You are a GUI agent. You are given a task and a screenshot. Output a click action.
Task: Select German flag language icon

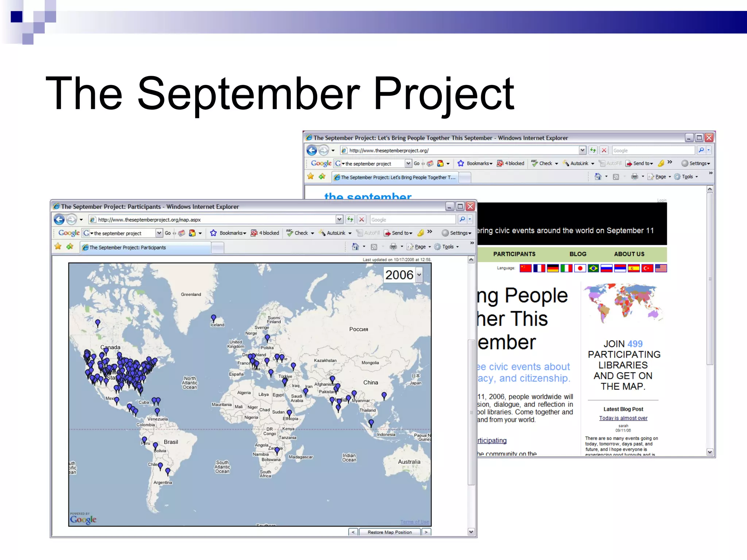[x=553, y=268]
